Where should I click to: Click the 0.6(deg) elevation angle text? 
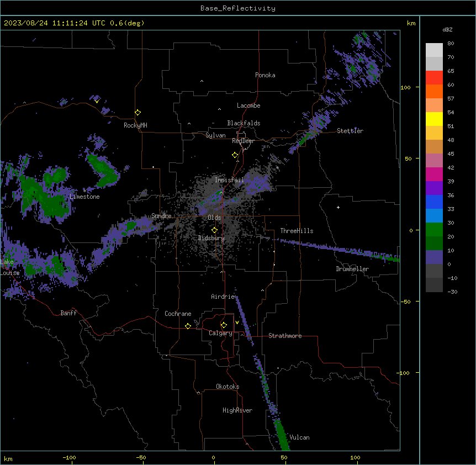point(127,23)
